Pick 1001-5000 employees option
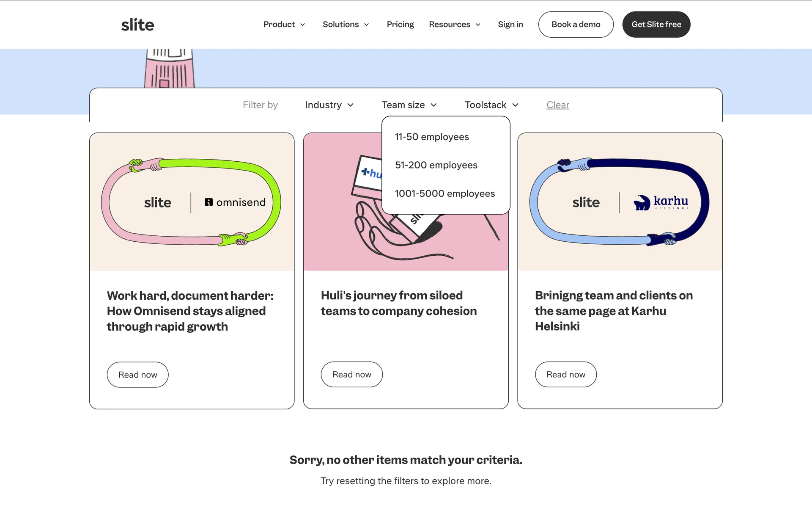This screenshot has height=508, width=812. pos(444,193)
